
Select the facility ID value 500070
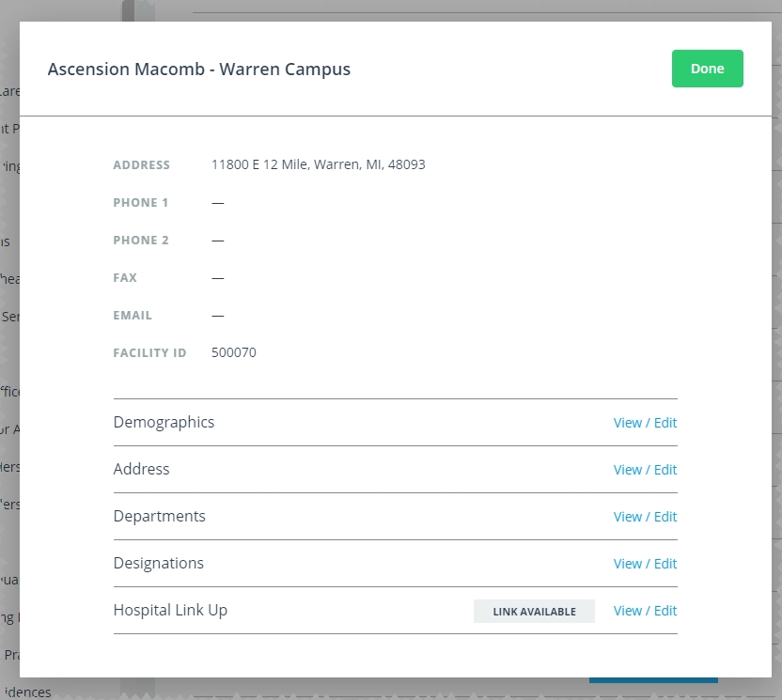(234, 352)
